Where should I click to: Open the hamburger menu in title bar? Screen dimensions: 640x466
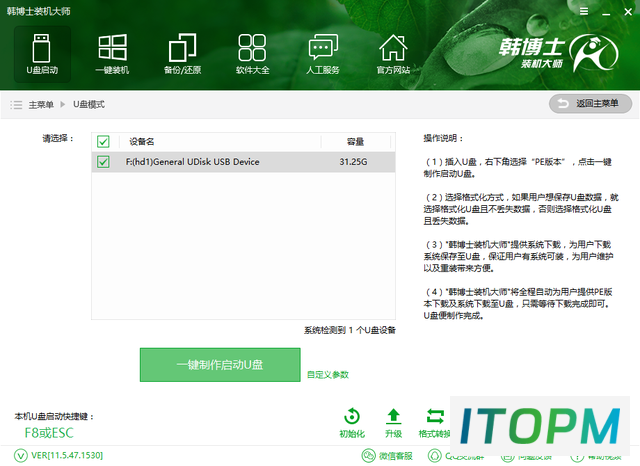pos(584,11)
